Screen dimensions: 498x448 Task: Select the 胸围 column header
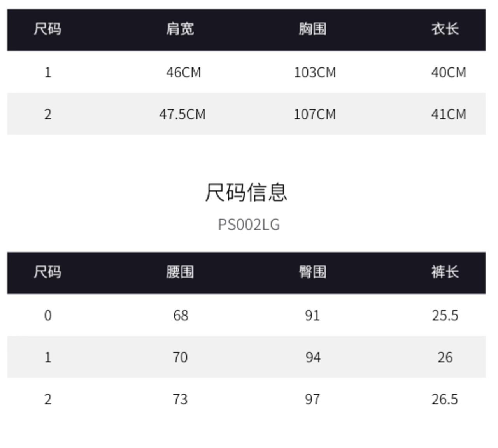tap(312, 29)
